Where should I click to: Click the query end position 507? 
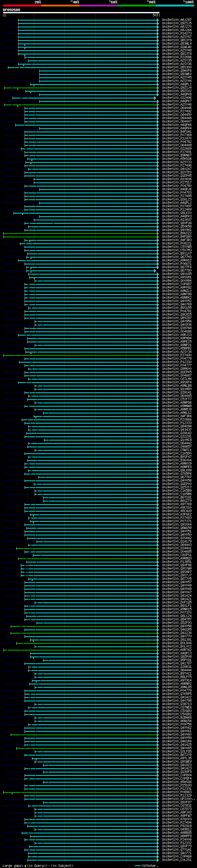click(155, 15)
